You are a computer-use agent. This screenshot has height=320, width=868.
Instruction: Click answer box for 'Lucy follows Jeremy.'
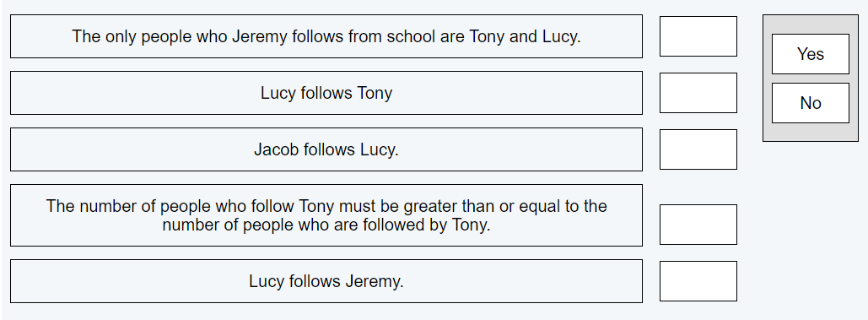tap(698, 281)
